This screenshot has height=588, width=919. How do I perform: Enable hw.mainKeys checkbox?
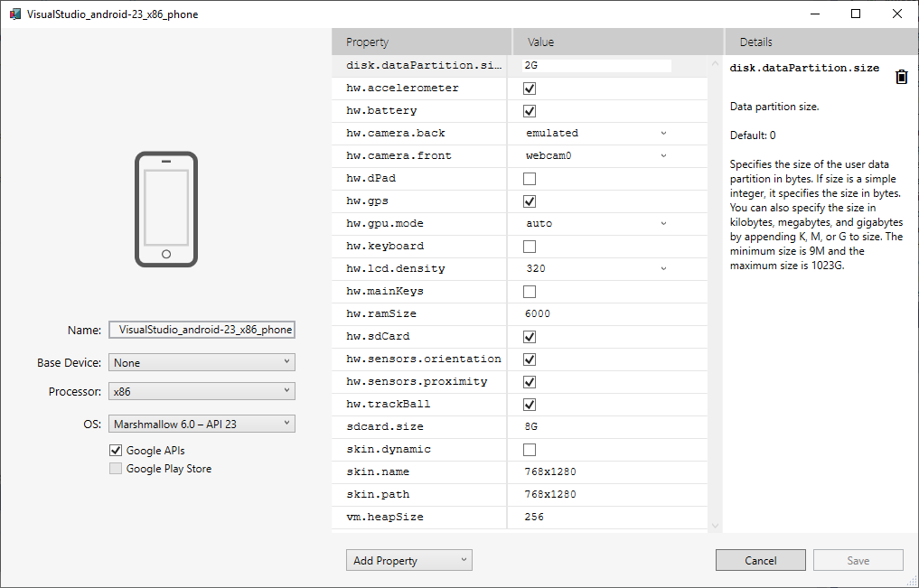click(530, 292)
